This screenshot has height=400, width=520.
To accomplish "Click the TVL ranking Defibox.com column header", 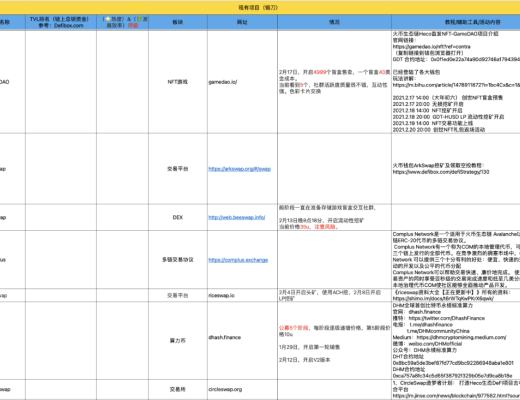I will [x=61, y=22].
